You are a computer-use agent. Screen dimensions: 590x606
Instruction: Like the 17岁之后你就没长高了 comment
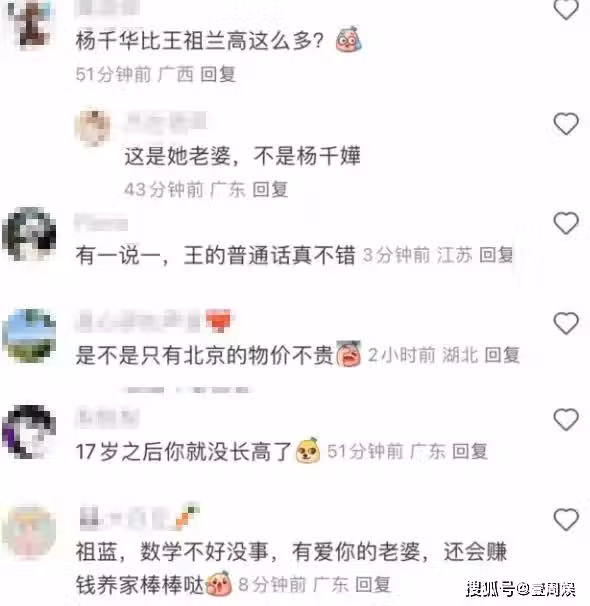(566, 419)
